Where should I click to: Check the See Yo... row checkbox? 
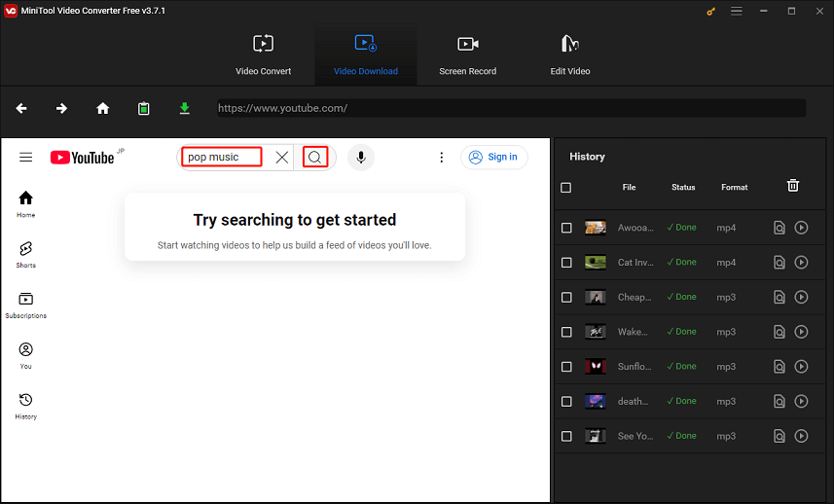coord(566,437)
